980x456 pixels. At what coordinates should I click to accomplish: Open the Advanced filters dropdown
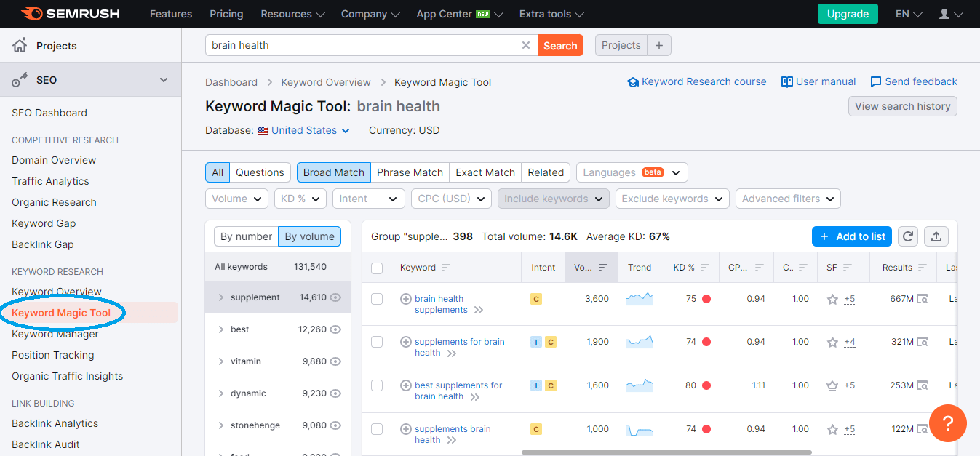tap(788, 199)
